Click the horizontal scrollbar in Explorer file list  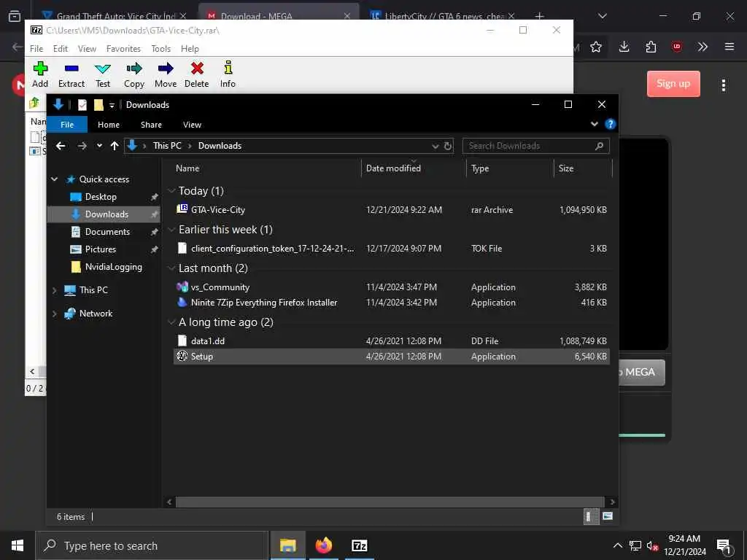(x=390, y=502)
